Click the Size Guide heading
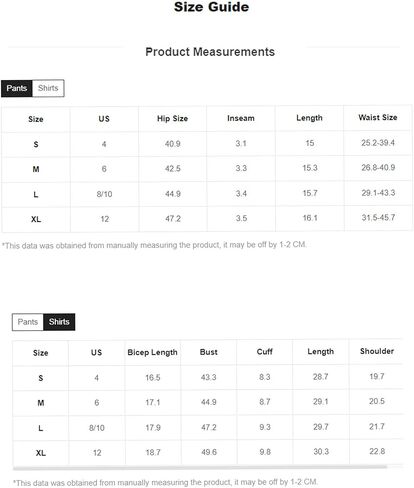The image size is (414, 488). [211, 7]
